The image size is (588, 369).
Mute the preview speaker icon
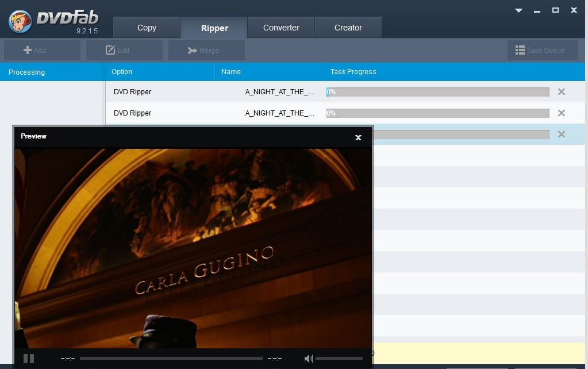click(308, 359)
